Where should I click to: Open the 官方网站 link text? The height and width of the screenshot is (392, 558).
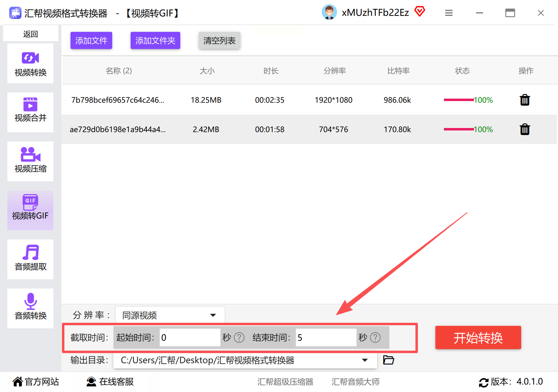[42, 382]
